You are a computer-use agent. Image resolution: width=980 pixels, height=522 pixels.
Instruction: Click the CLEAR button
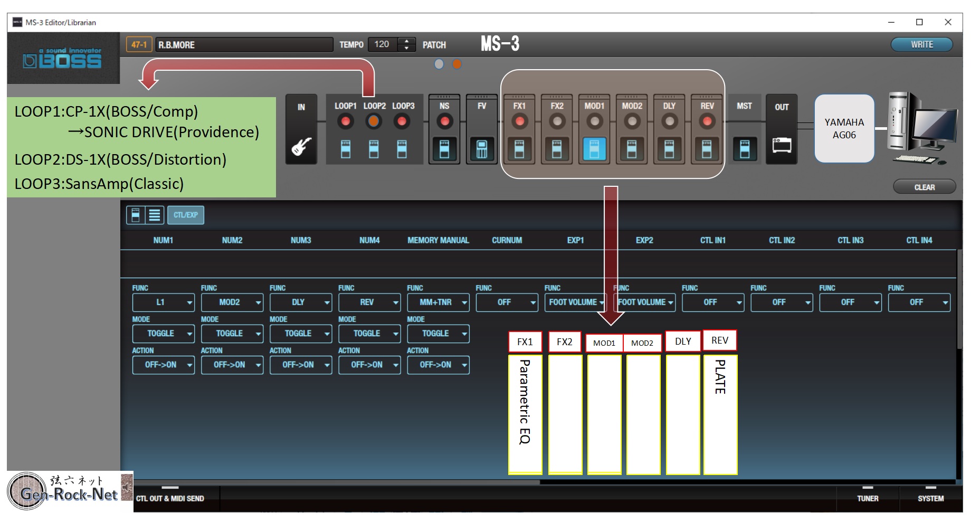click(x=924, y=187)
